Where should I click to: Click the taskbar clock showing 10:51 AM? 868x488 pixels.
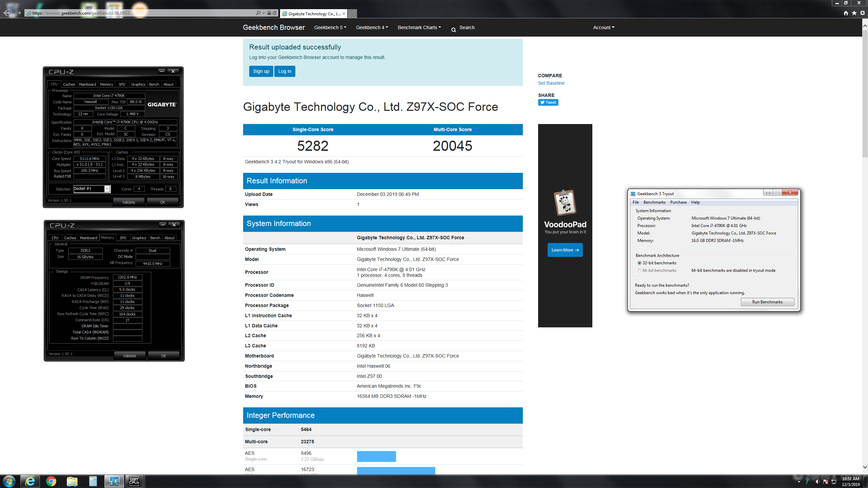click(x=851, y=482)
